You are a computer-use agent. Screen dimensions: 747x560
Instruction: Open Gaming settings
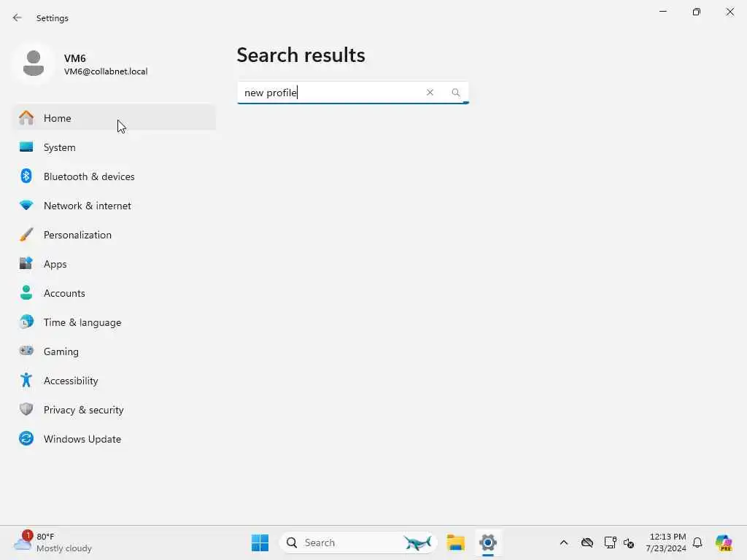point(115,351)
